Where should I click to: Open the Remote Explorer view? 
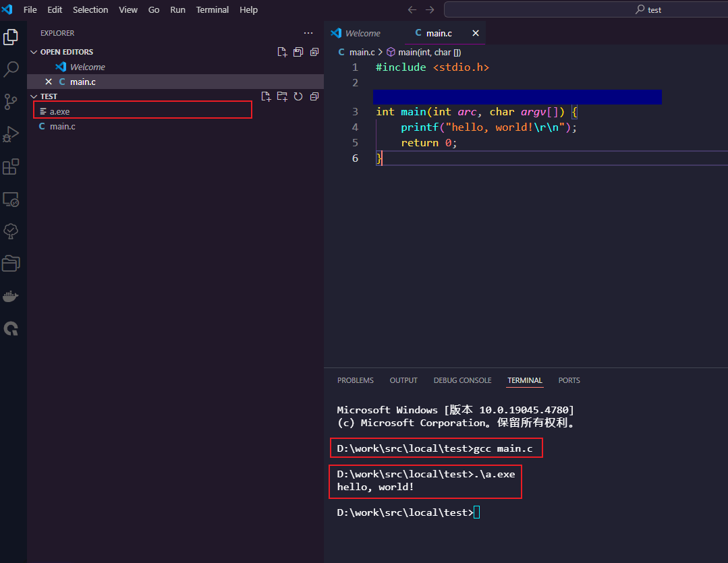tap(11, 200)
